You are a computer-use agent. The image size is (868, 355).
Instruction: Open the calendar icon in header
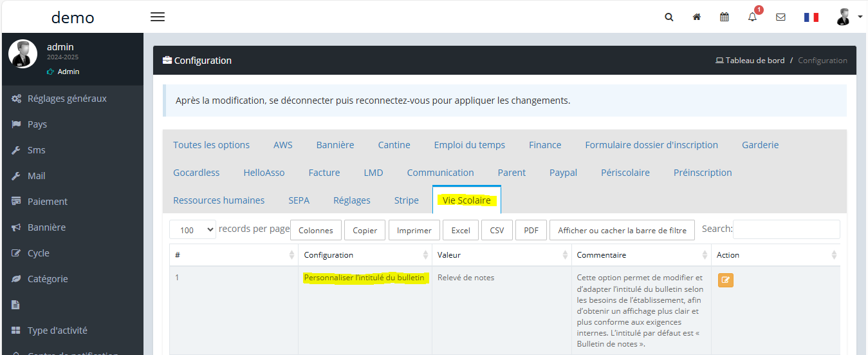[x=725, y=17]
